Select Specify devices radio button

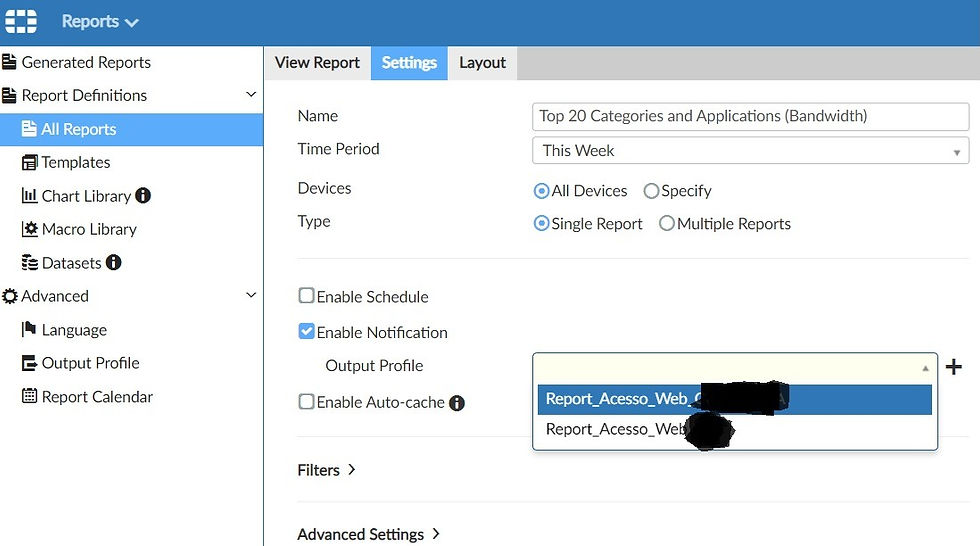[x=651, y=191]
